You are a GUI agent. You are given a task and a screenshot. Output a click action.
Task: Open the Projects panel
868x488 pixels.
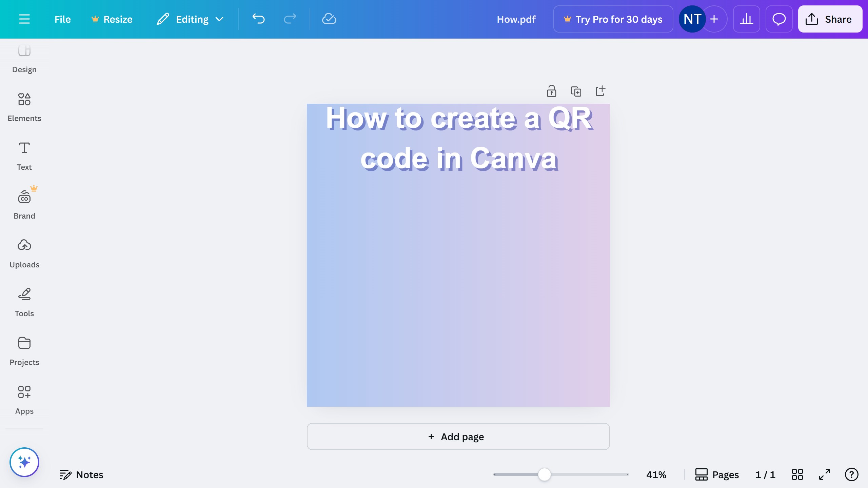[24, 351]
